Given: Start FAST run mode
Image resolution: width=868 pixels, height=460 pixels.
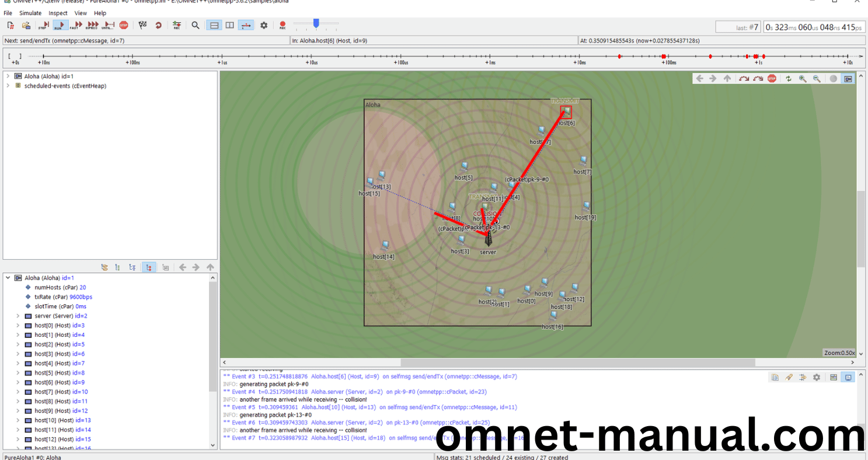Looking at the screenshot, I should pyautogui.click(x=76, y=26).
